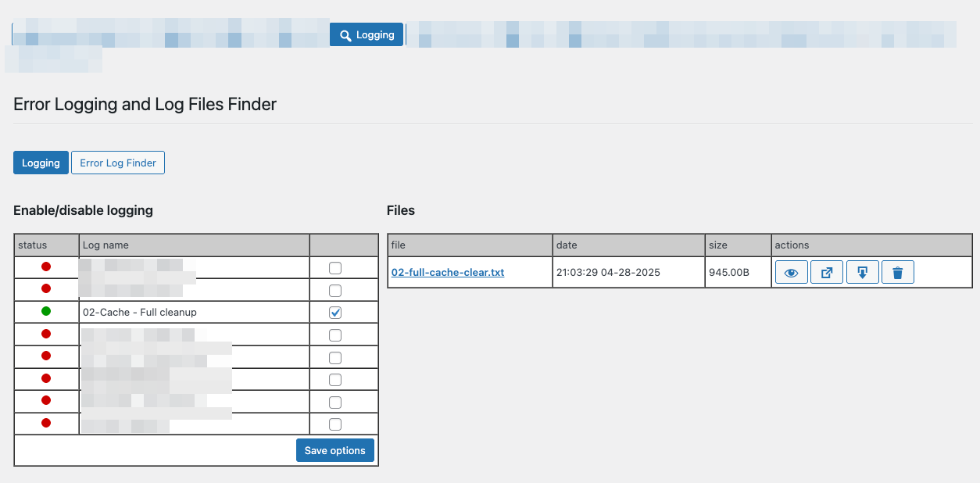This screenshot has width=980, height=483.
Task: Tick the checkbox directly above Save options
Action: tap(335, 424)
